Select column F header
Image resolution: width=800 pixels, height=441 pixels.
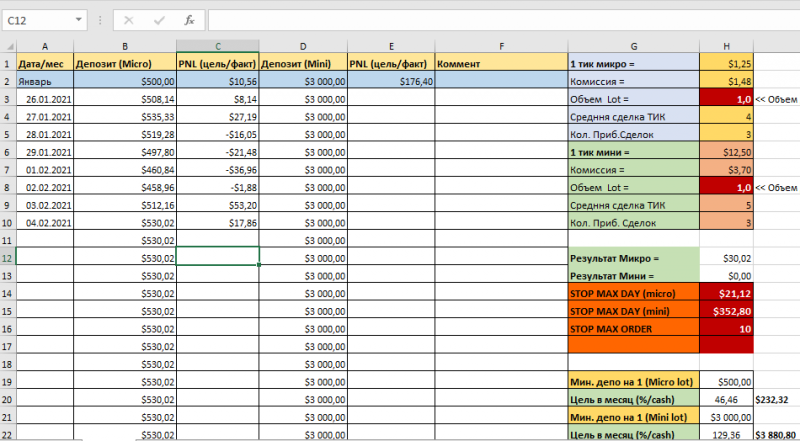[502, 46]
